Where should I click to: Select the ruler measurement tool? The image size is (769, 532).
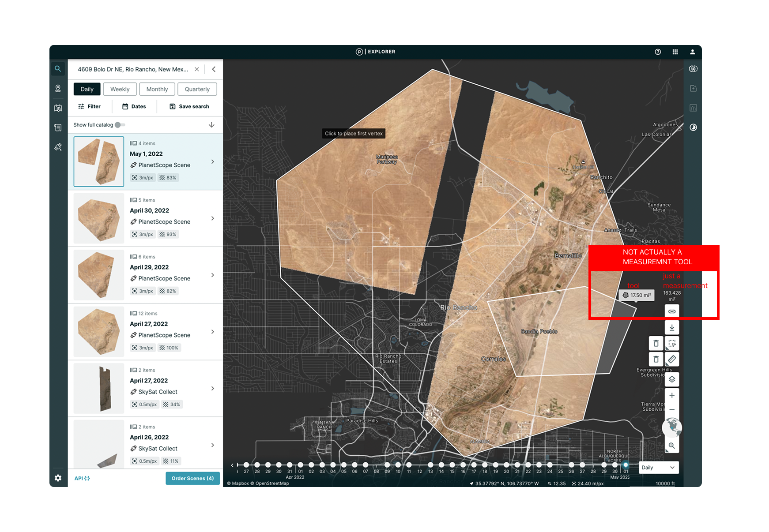[x=672, y=359]
